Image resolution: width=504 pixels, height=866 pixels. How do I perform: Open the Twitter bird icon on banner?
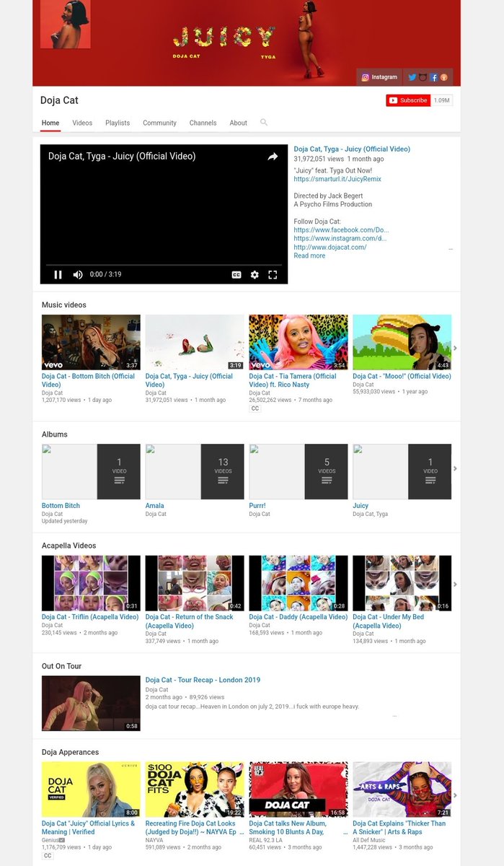tap(412, 77)
